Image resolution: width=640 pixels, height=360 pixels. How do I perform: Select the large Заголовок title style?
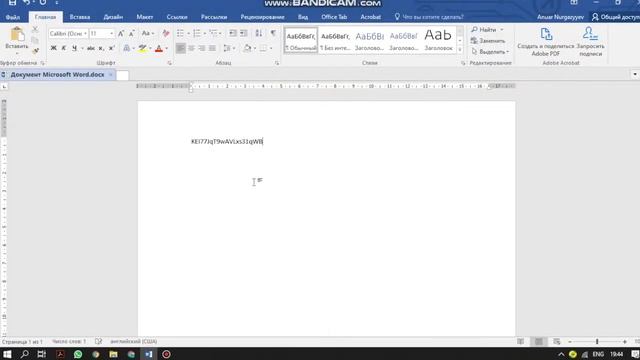[438, 40]
